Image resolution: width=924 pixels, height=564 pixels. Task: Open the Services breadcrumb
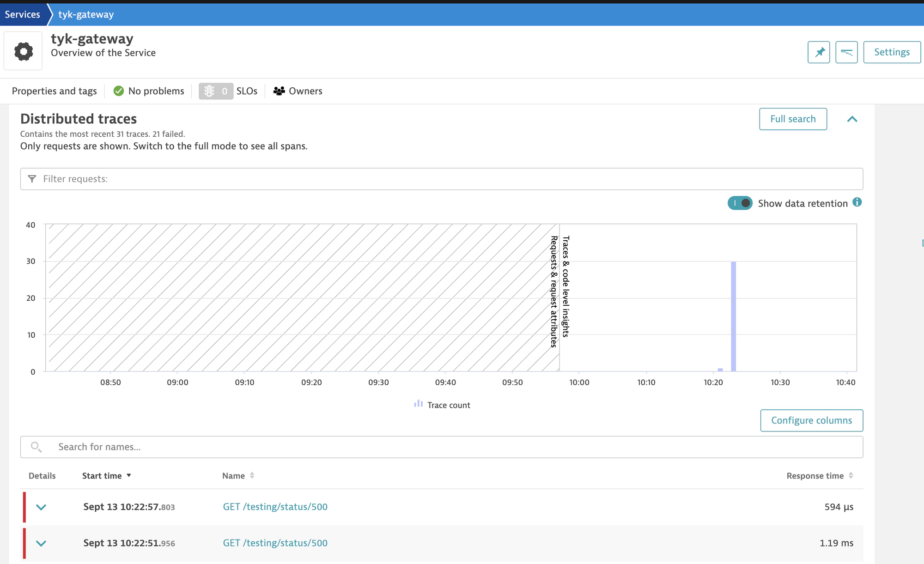click(23, 14)
